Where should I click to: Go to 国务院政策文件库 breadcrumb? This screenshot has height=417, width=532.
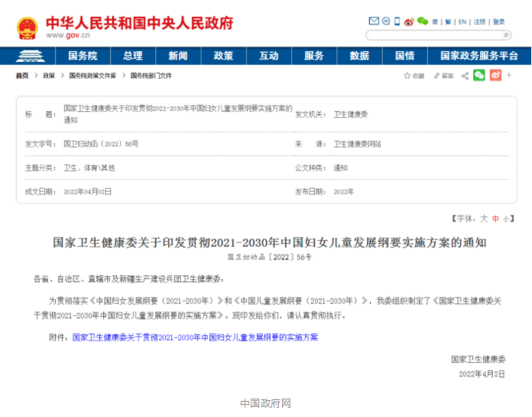(x=92, y=76)
